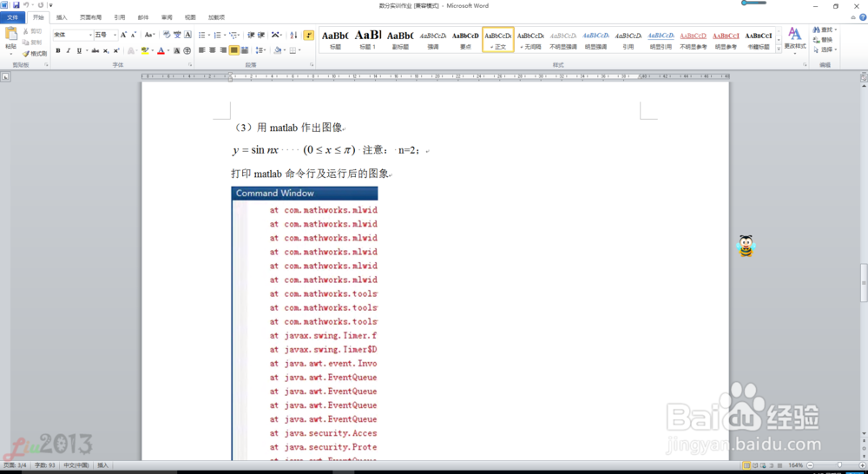Toggle justify alignment
868x474 pixels.
point(234,50)
